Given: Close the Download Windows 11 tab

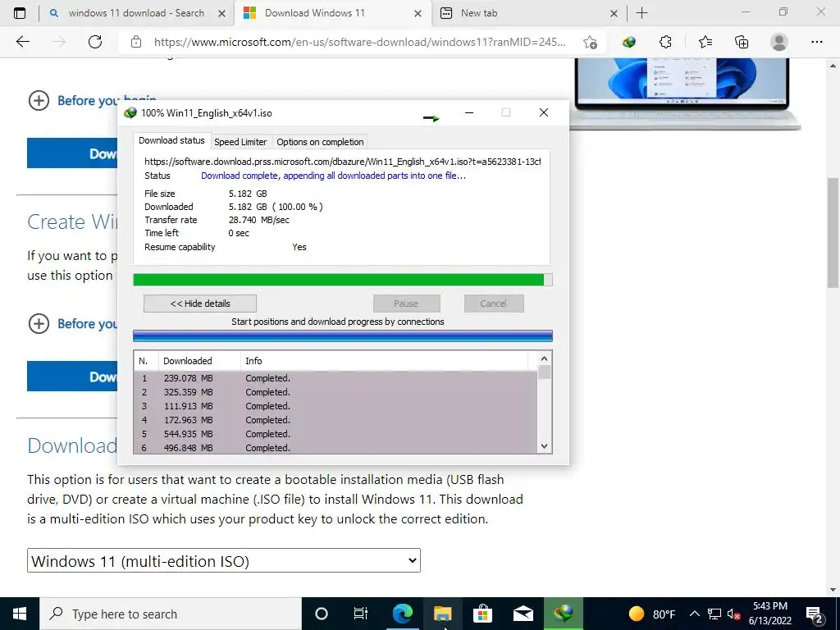Looking at the screenshot, I should point(418,13).
